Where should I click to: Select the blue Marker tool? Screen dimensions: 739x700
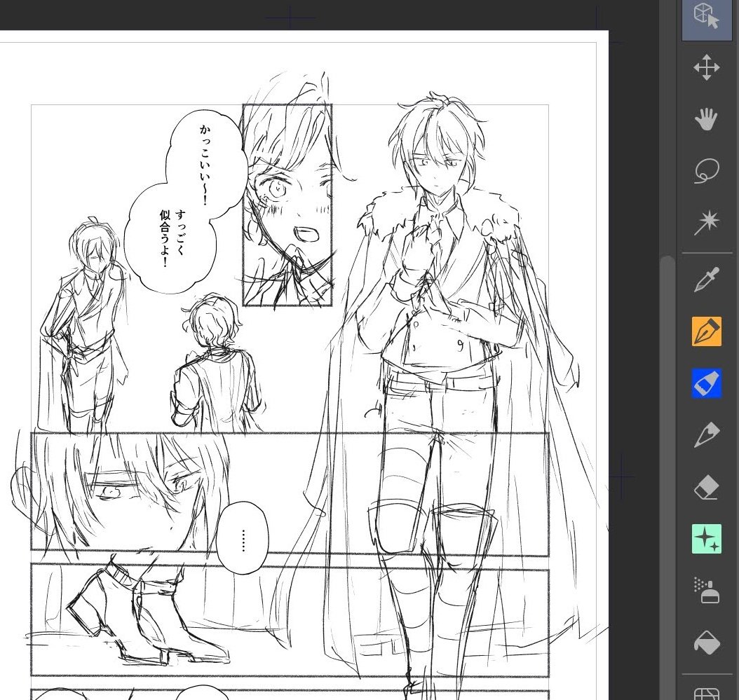707,383
